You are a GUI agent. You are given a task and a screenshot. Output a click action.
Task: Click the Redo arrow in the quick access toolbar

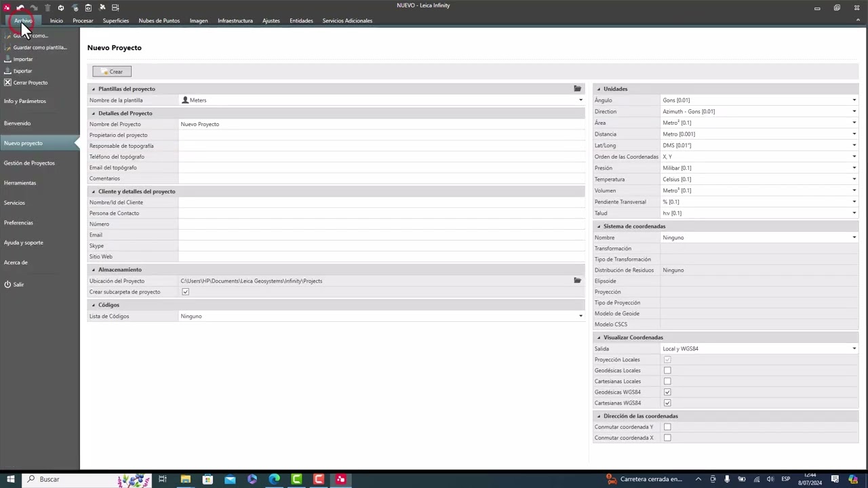(34, 7)
